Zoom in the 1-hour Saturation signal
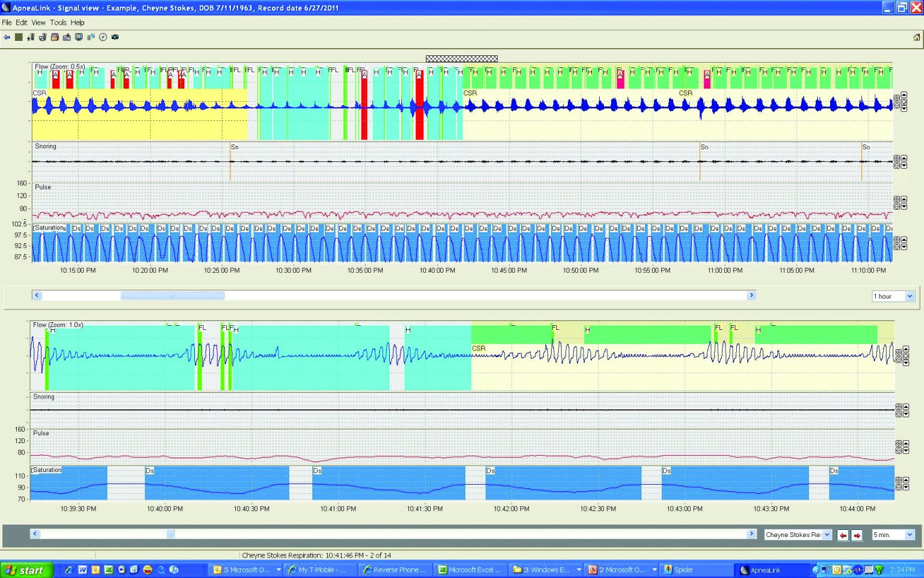The image size is (924, 578). pos(897,240)
